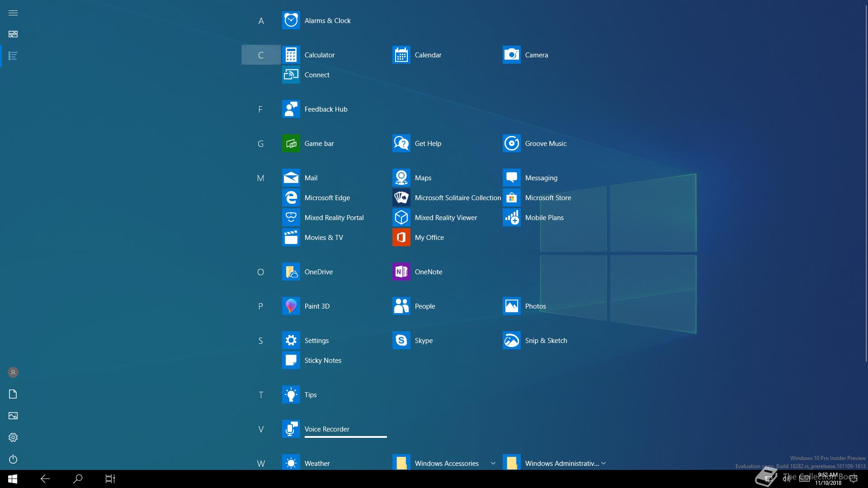Select the letter M section header
This screenshot has width=868, height=488.
pyautogui.click(x=261, y=178)
